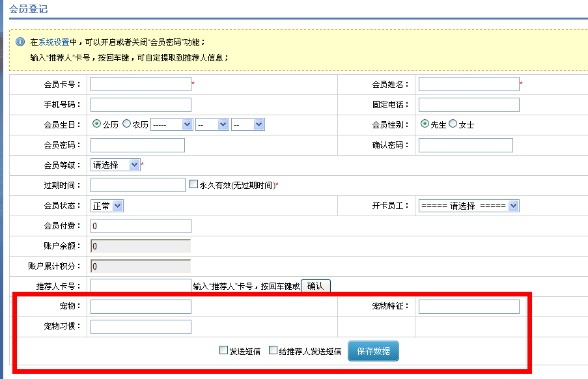Check the 发送短信 checkbox
Image resolution: width=588 pixels, height=379 pixels.
coord(223,350)
